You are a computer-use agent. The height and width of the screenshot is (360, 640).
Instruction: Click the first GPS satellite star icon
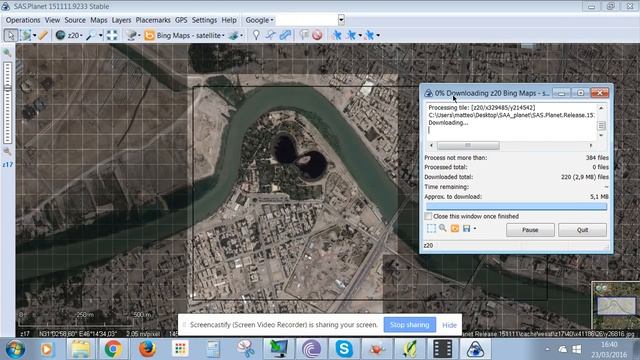337,36
